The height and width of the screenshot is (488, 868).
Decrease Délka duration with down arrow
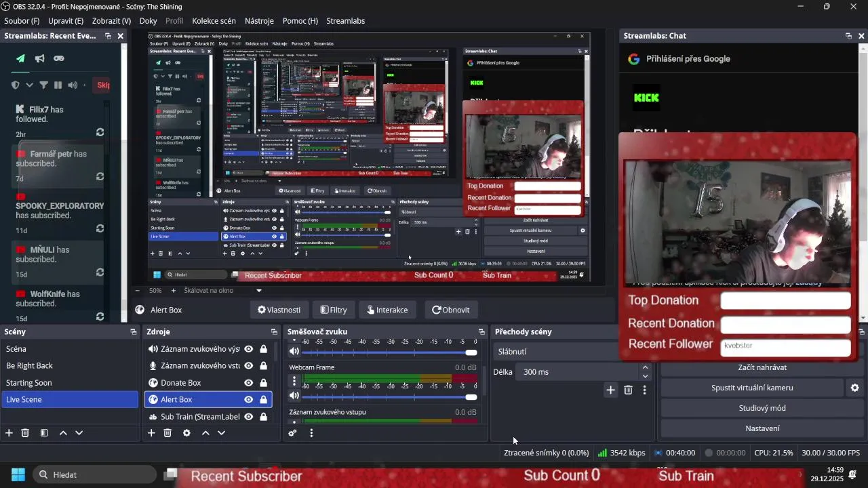645,376
